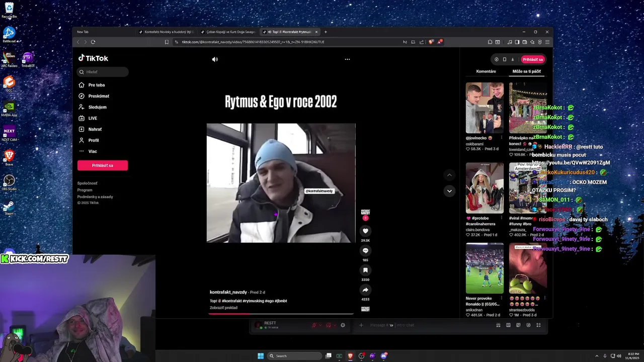This screenshot has height=362, width=644.
Task: Expand the Spoločnosť footer section
Action: [88, 184]
